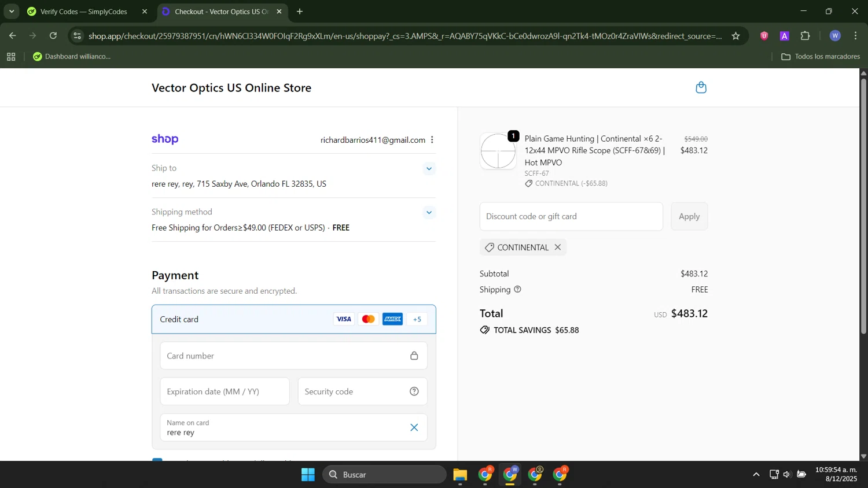Close the Verify Codes tab
868x488 pixels.
145,12
